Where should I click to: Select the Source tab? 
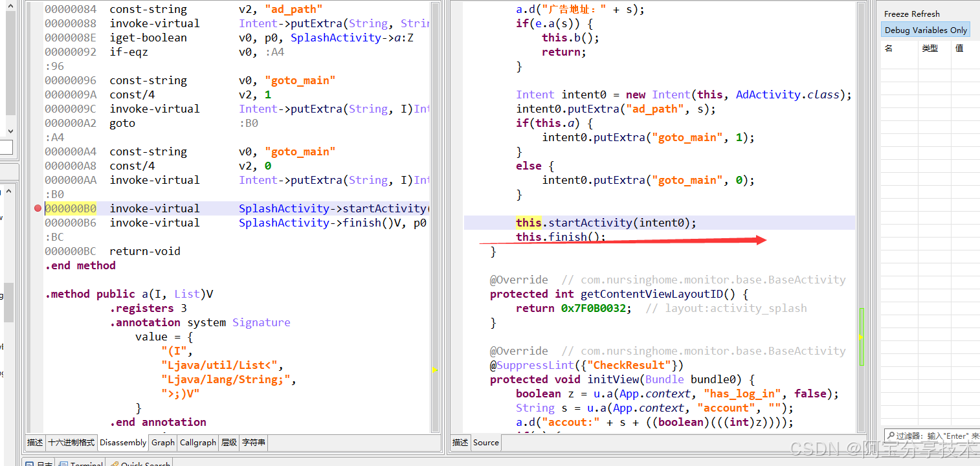tap(485, 443)
